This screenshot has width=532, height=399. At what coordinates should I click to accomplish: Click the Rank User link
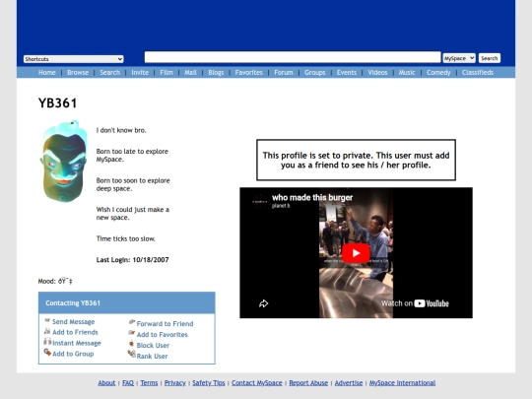coord(152,357)
